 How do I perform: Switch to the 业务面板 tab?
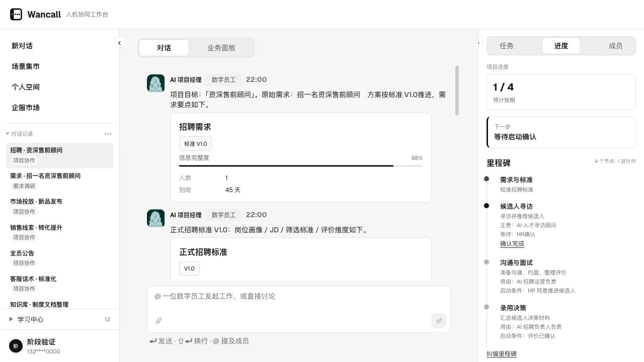(221, 48)
